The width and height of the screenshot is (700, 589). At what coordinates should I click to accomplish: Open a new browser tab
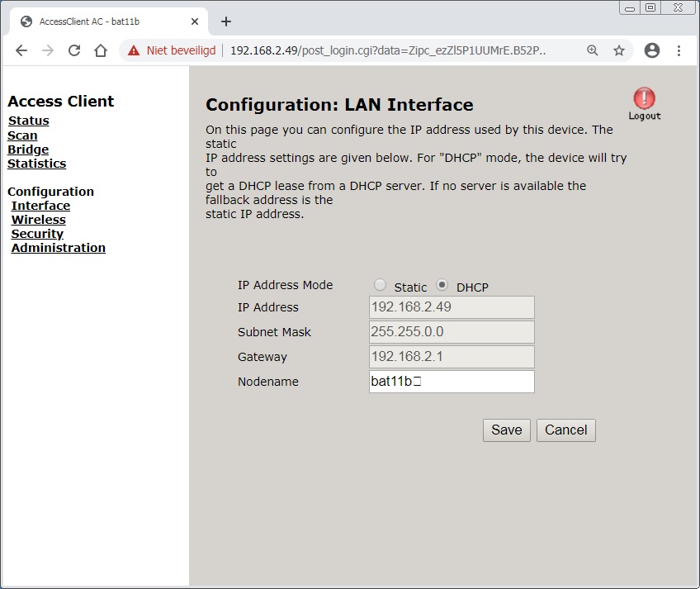pyautogui.click(x=226, y=21)
